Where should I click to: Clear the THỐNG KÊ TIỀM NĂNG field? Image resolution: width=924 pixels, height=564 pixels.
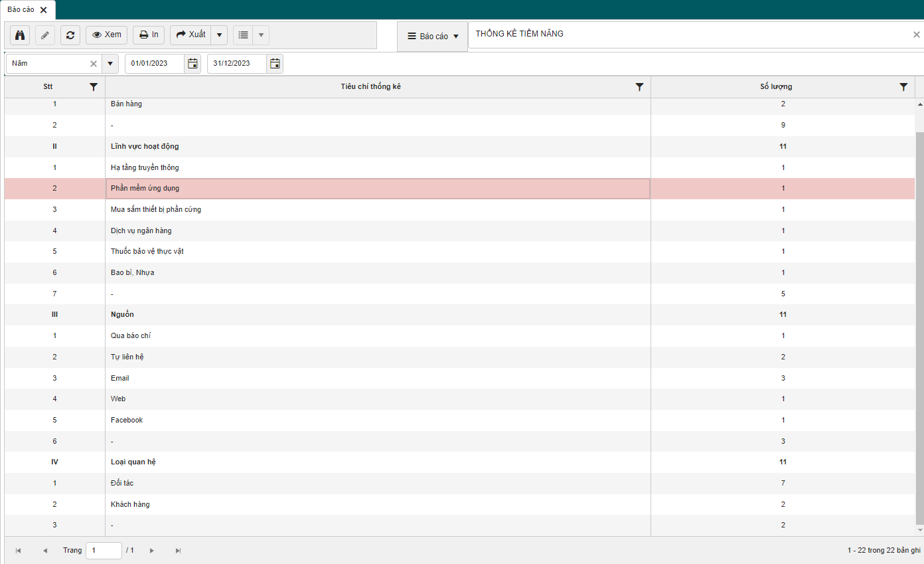[916, 35]
